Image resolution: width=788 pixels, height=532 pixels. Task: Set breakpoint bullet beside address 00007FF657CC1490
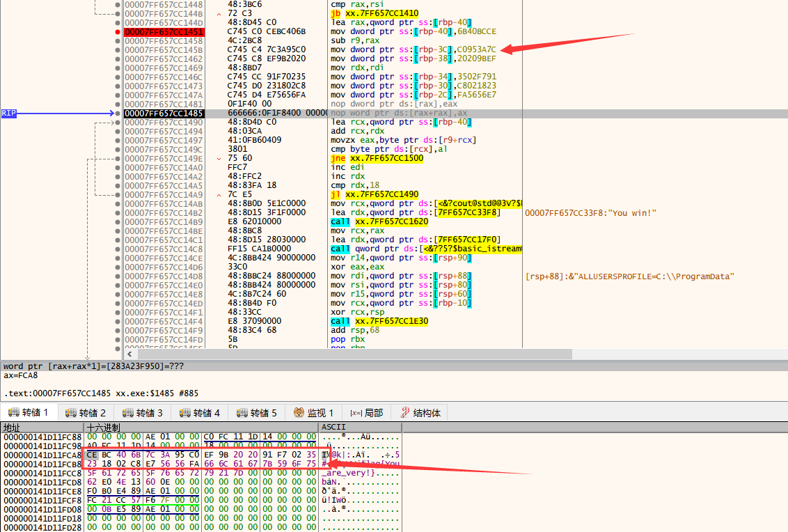pos(116,123)
